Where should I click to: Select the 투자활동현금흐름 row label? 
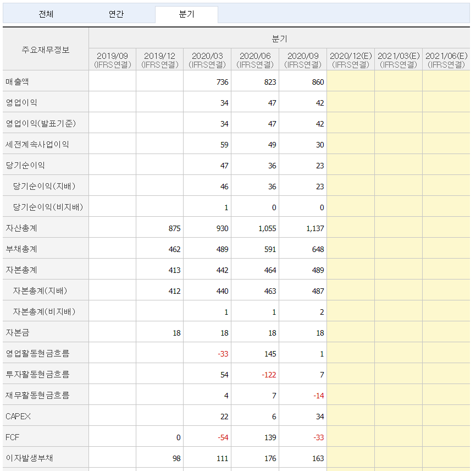click(37, 374)
